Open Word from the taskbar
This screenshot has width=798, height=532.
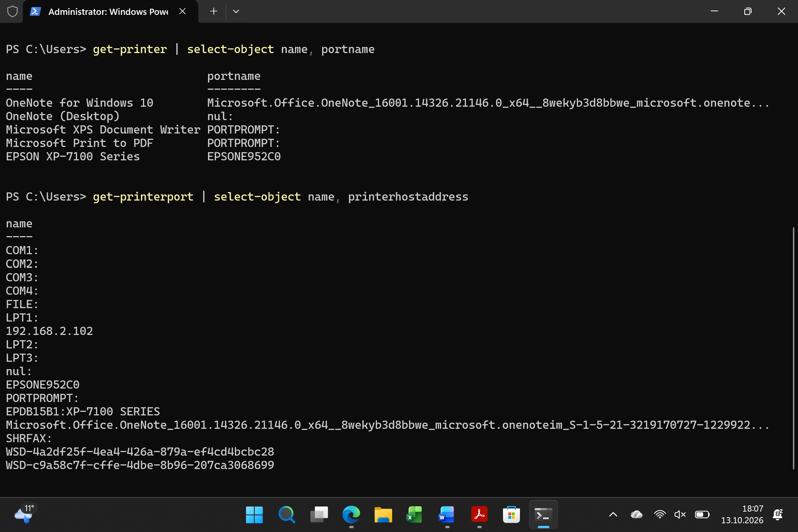(447, 515)
